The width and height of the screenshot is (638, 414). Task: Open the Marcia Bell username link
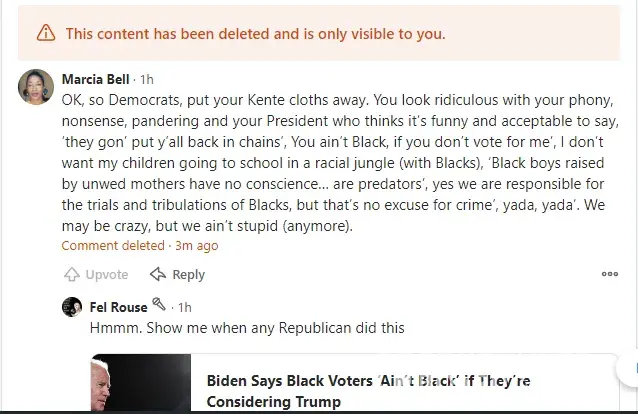point(98,79)
